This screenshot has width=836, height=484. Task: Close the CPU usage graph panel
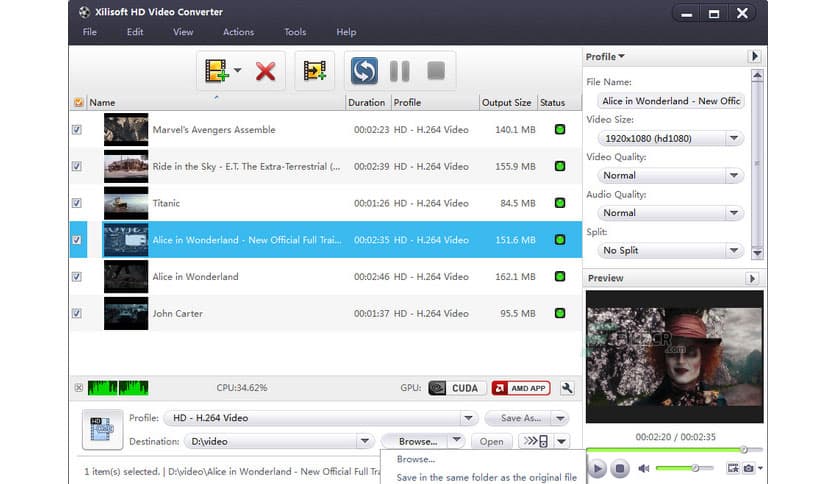coord(79,388)
